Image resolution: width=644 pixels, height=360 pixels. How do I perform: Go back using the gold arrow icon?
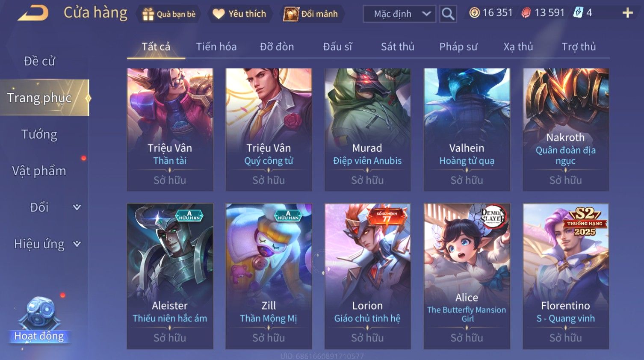pyautogui.click(x=33, y=13)
